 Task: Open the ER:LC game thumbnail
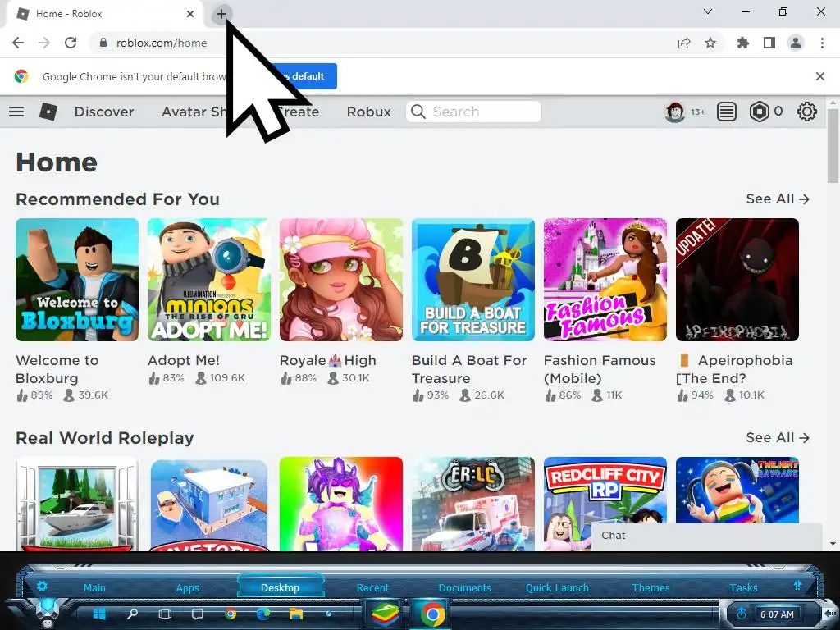tap(473, 504)
